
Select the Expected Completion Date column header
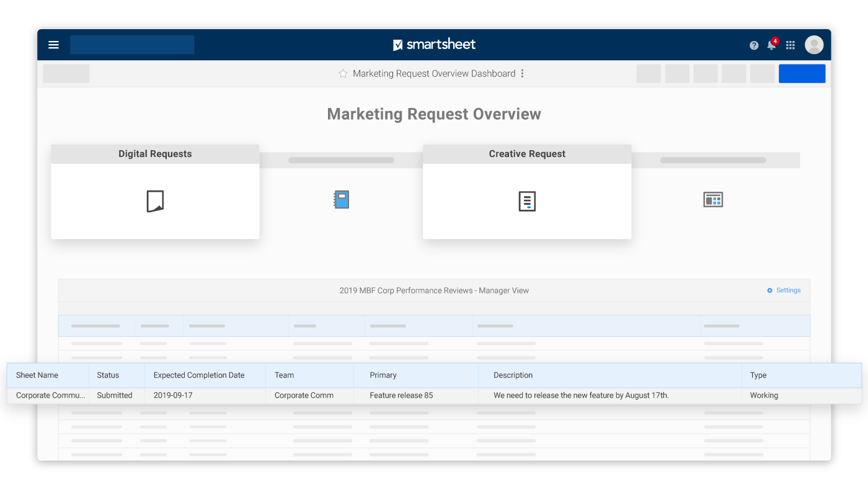199,375
